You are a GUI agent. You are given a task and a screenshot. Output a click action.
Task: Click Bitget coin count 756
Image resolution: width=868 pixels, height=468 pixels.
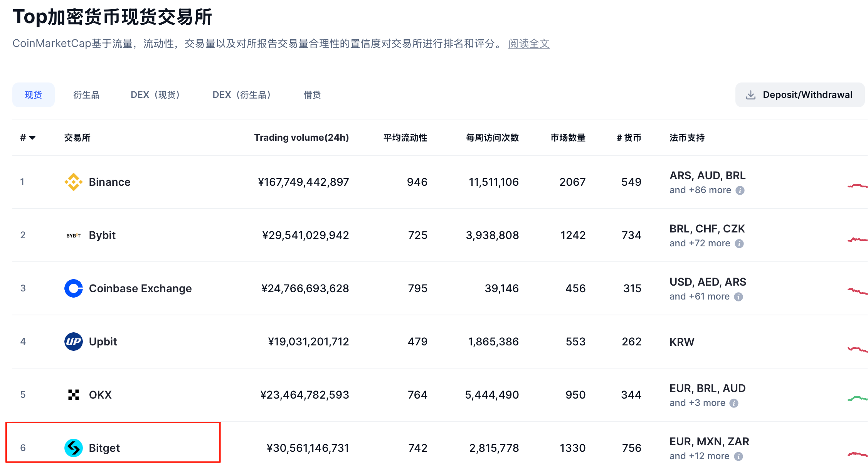click(632, 448)
